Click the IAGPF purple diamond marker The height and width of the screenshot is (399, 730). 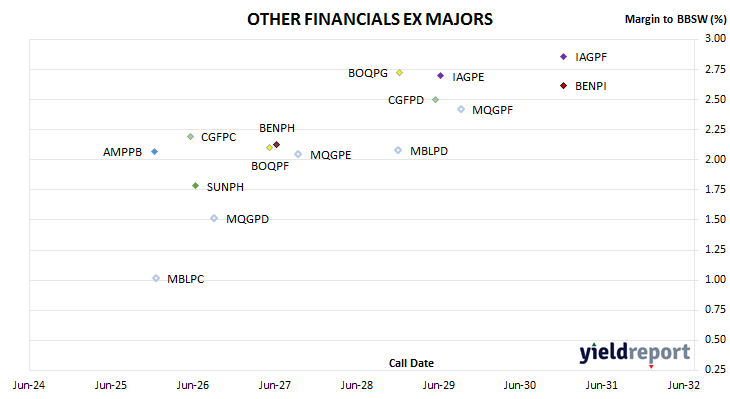(x=563, y=57)
